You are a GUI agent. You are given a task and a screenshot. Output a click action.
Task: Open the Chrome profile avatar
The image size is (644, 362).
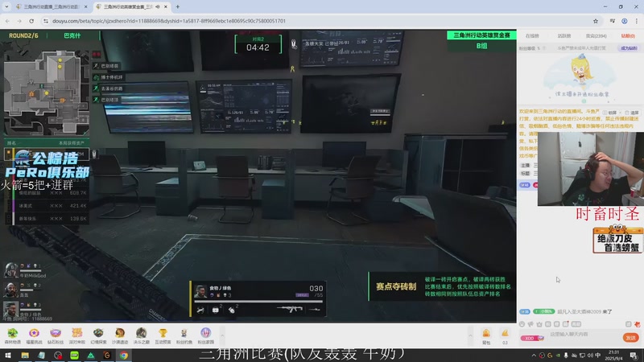point(625,21)
